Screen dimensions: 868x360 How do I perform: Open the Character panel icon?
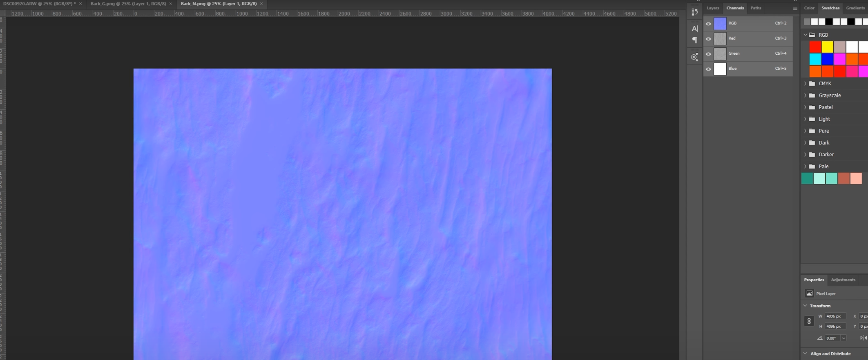pos(694,29)
